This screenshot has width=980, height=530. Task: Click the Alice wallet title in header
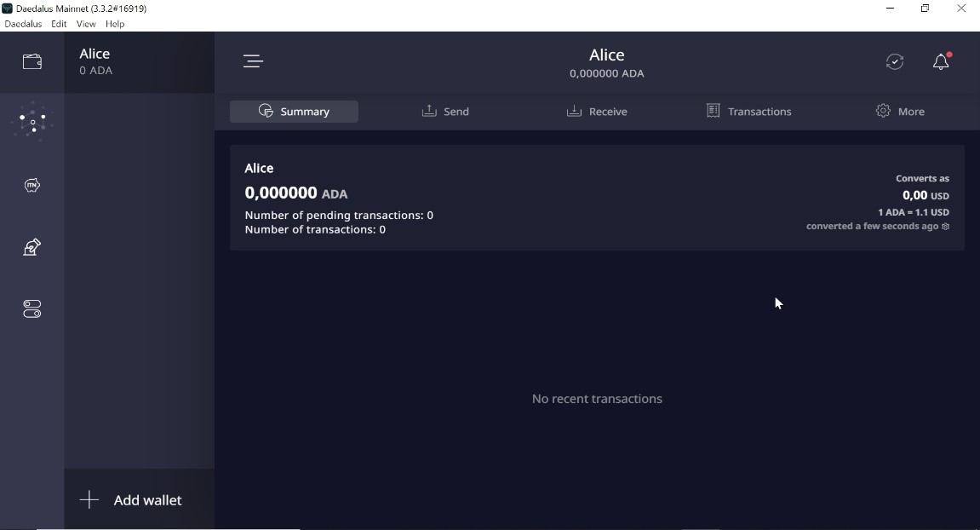(606, 55)
